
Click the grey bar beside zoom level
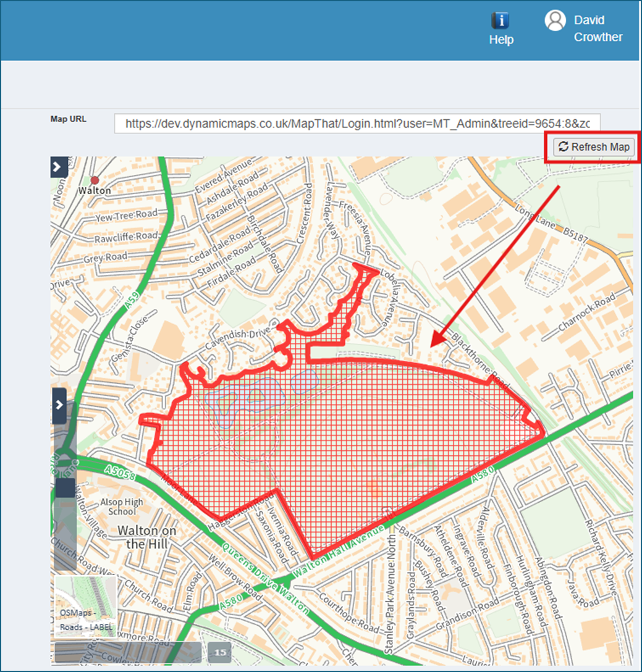[128, 652]
